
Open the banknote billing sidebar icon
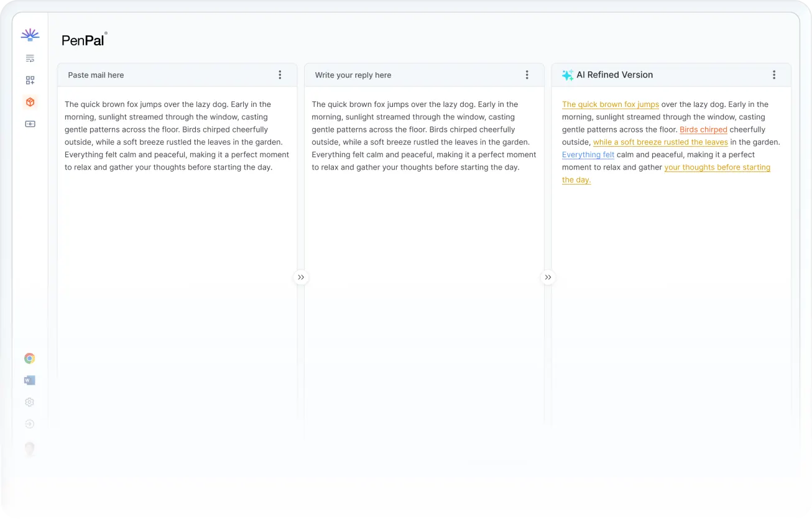coord(30,124)
